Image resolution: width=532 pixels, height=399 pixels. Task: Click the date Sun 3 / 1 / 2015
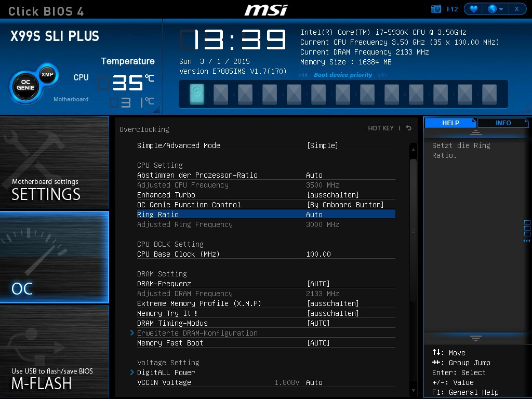(x=215, y=61)
